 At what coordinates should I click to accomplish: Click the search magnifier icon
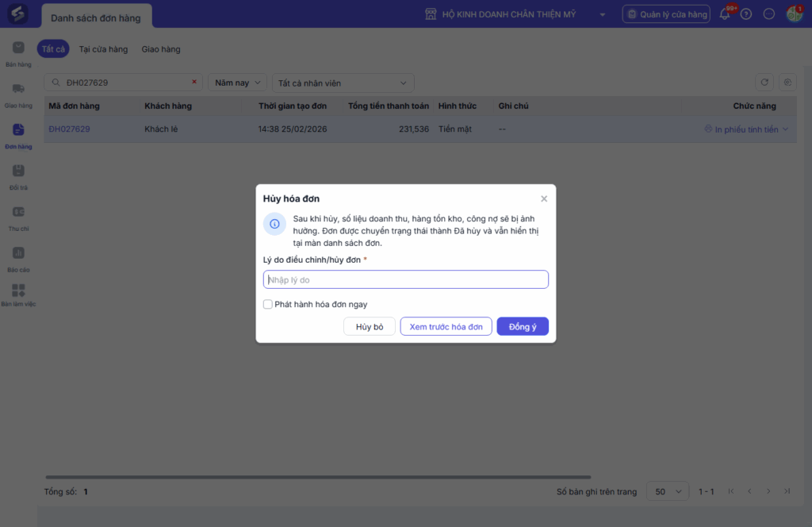(x=56, y=83)
